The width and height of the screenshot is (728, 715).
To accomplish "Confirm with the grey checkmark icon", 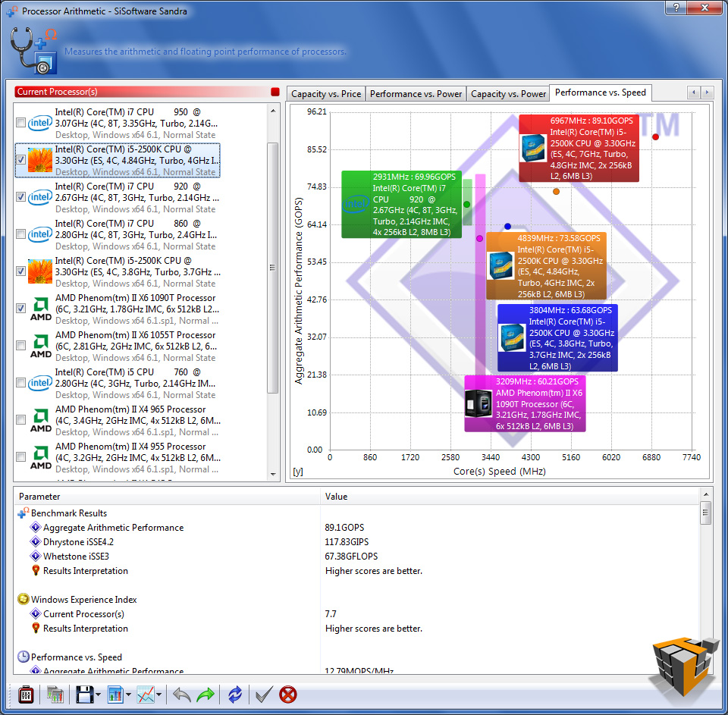I will pyautogui.click(x=264, y=695).
